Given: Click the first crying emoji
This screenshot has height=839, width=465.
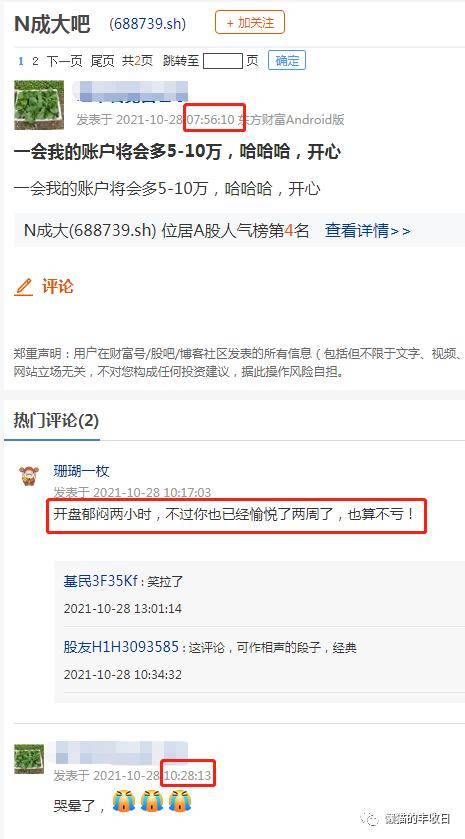Looking at the screenshot, I should (124, 803).
